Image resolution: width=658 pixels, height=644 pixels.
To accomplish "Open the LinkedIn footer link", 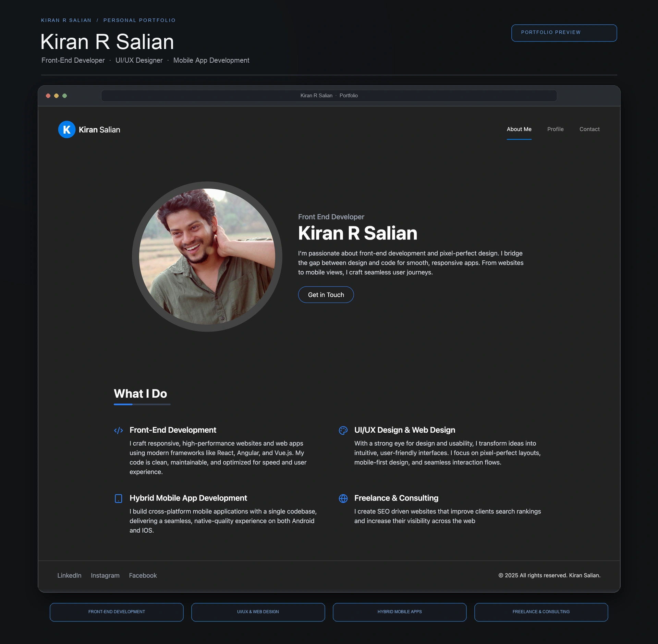I will pyautogui.click(x=69, y=575).
